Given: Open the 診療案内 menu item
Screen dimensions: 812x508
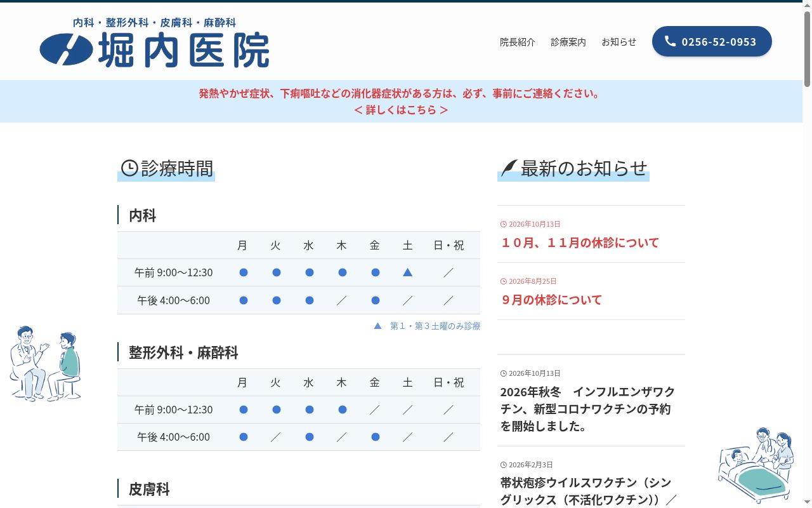Looking at the screenshot, I should 568,42.
